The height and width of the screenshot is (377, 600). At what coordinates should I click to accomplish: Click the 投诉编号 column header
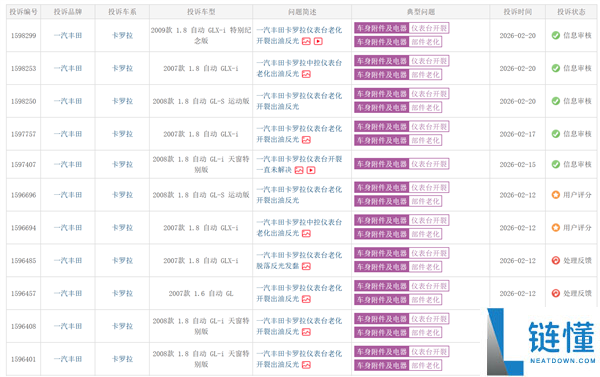pos(23,12)
